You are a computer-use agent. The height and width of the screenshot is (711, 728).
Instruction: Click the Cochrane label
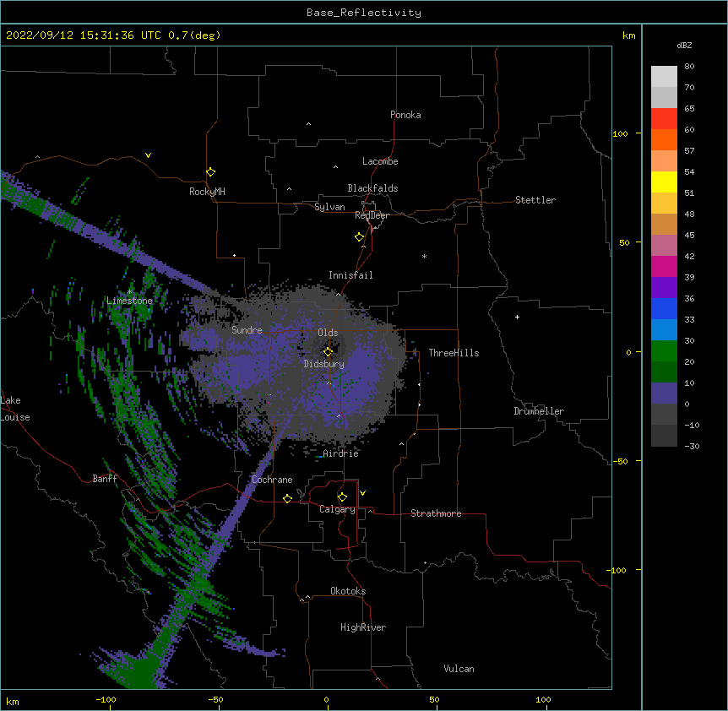click(x=272, y=480)
